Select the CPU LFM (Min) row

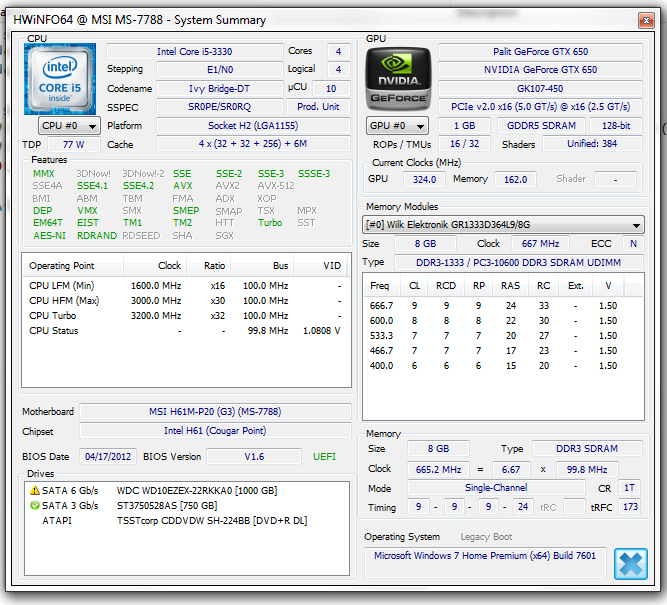point(186,285)
